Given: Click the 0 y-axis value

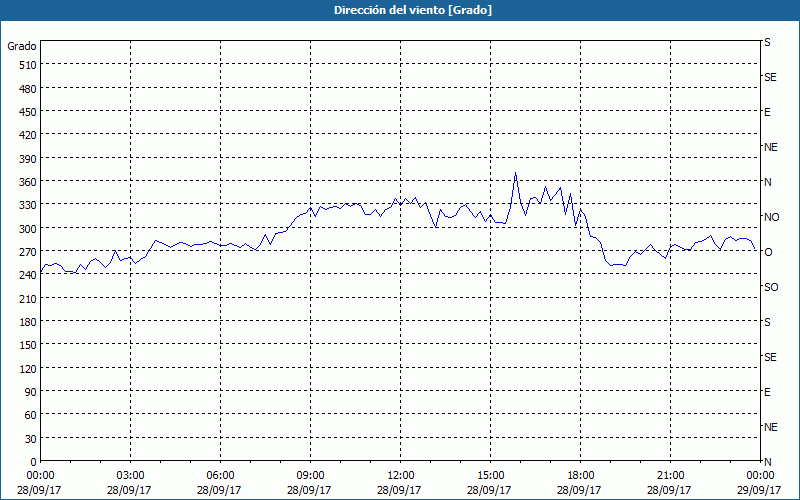Looking at the screenshot, I should (x=33, y=462).
